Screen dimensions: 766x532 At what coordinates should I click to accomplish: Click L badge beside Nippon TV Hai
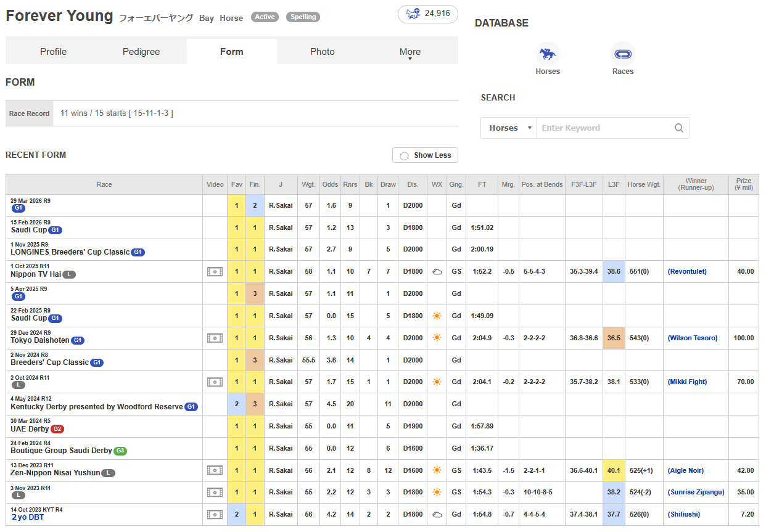pos(69,274)
